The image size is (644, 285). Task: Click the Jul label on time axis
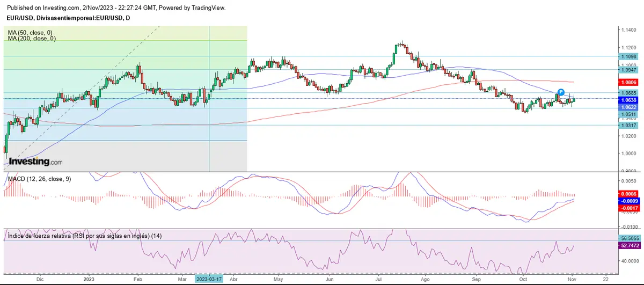point(379,280)
